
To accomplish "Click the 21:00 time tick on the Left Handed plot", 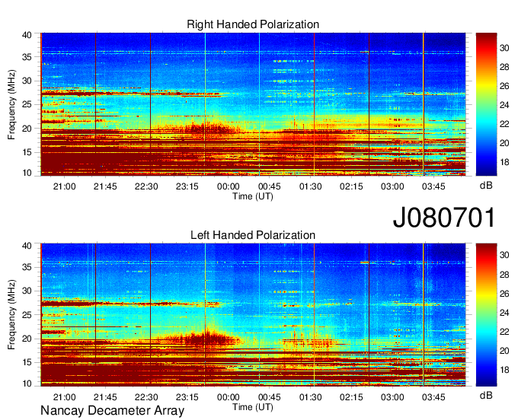I will pyautogui.click(x=65, y=397).
